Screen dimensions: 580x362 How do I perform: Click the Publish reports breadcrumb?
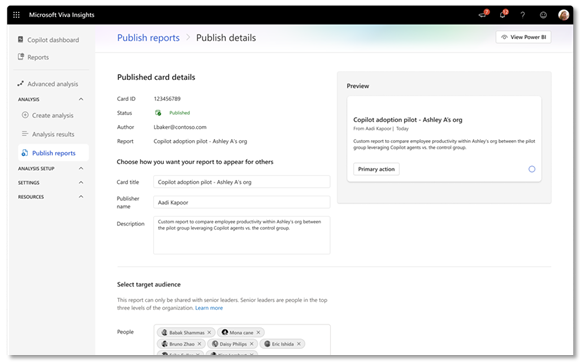point(148,38)
